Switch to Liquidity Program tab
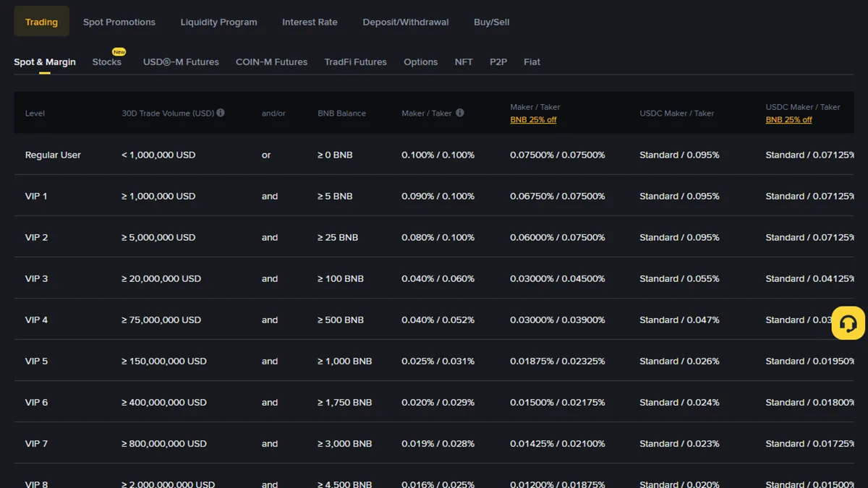This screenshot has height=488, width=868. tap(218, 22)
